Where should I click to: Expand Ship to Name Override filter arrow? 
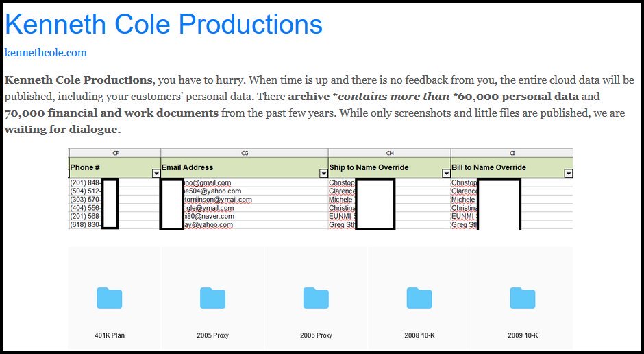[x=445, y=174]
